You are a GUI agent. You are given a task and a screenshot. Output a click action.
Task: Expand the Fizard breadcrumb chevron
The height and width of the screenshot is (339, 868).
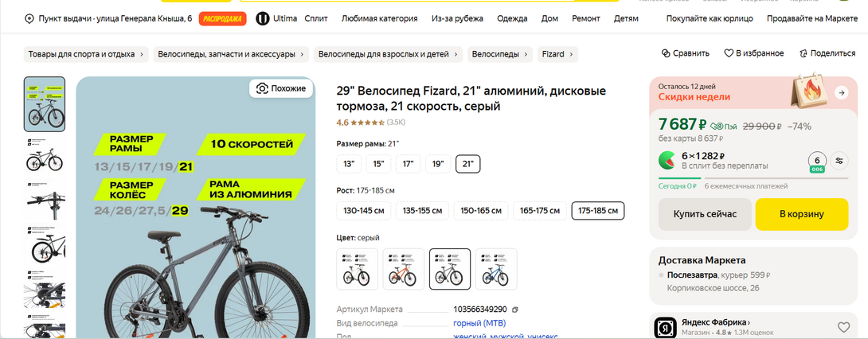point(572,54)
